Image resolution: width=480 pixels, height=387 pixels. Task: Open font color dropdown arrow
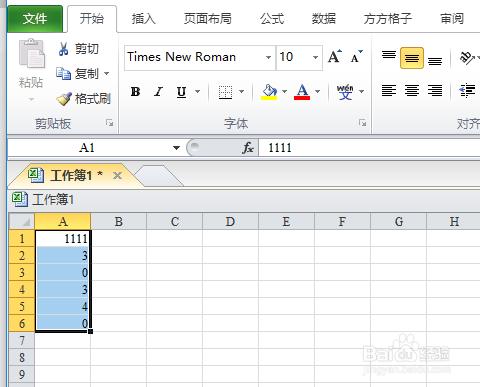coord(317,91)
